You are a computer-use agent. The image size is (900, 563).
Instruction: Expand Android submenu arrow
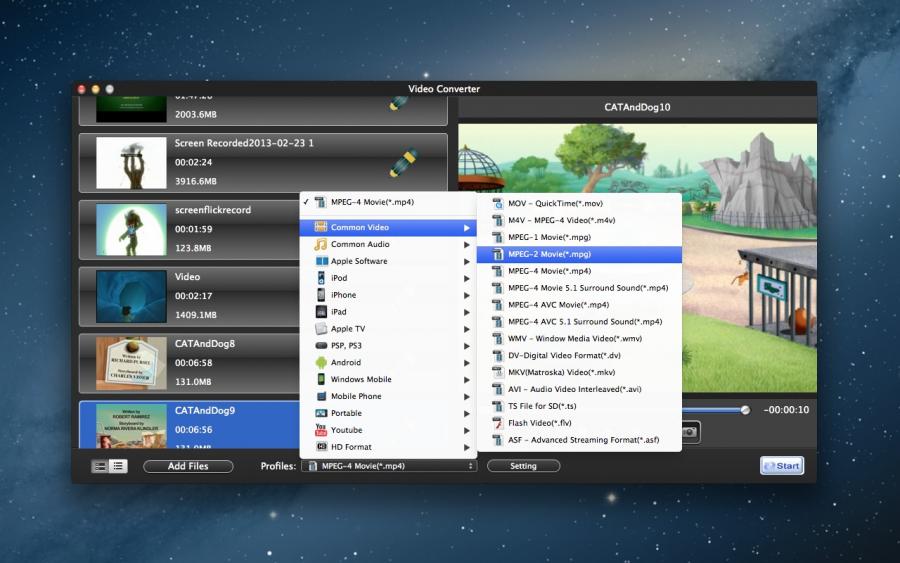[x=467, y=363]
